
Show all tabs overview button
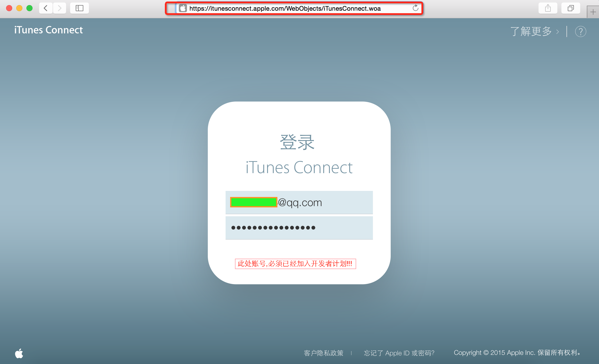click(x=571, y=8)
